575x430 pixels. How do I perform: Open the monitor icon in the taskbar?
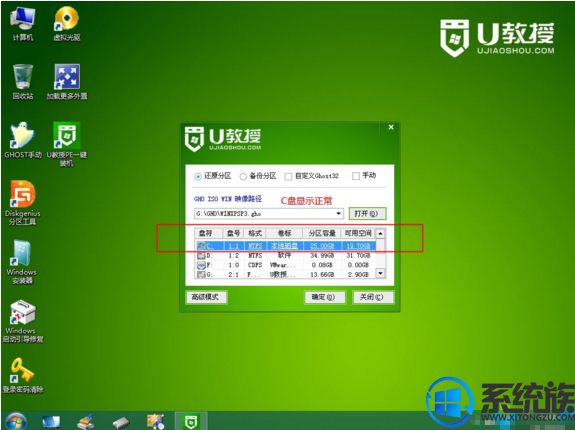[x=51, y=422]
